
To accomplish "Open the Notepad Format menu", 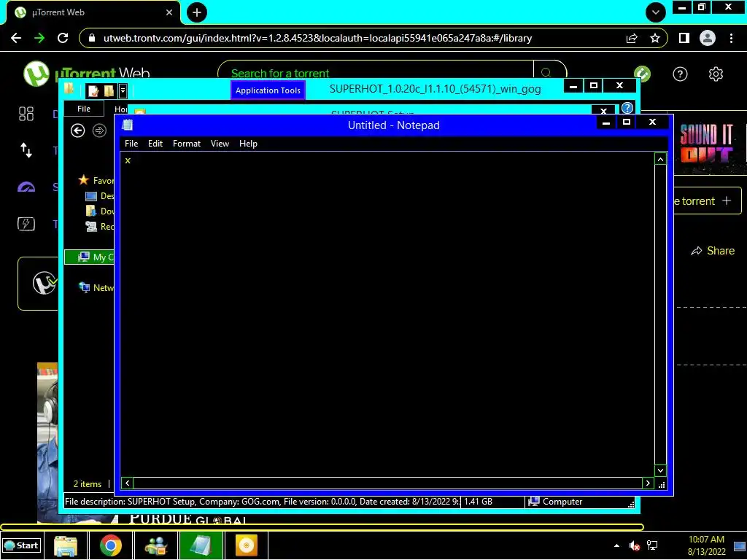I will tap(186, 144).
